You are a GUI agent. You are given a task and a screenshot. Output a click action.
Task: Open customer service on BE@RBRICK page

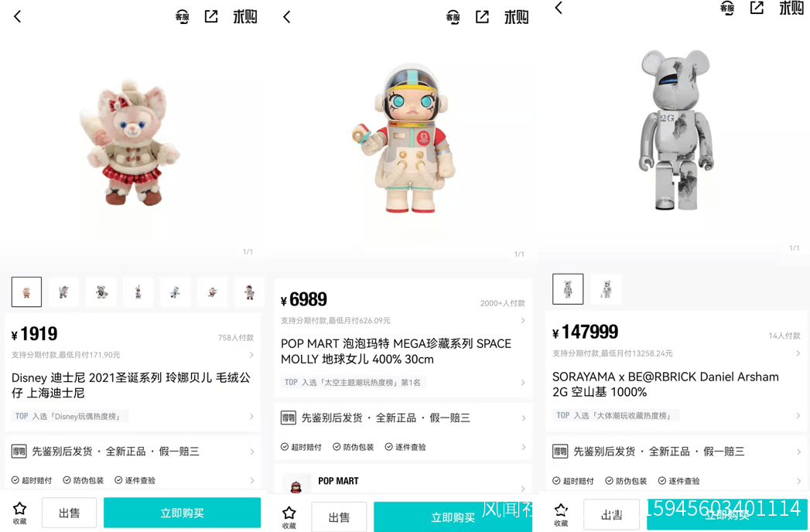726,8
